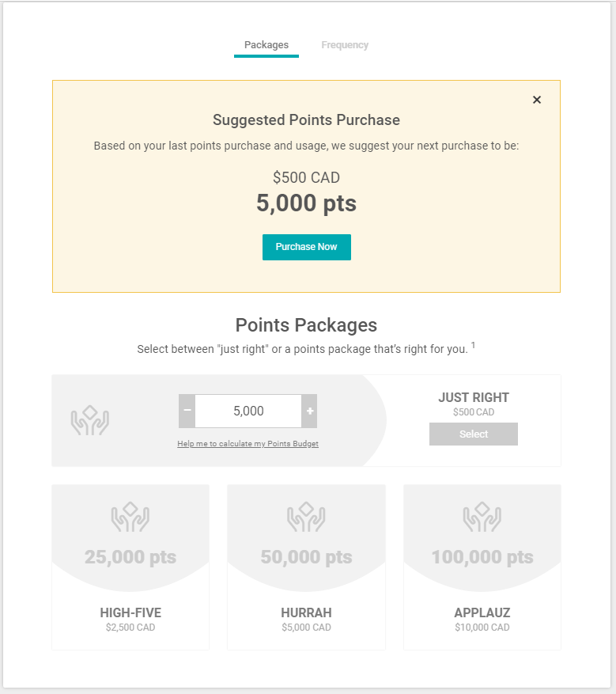Open Help me calculate Points Budget link

tap(248, 444)
